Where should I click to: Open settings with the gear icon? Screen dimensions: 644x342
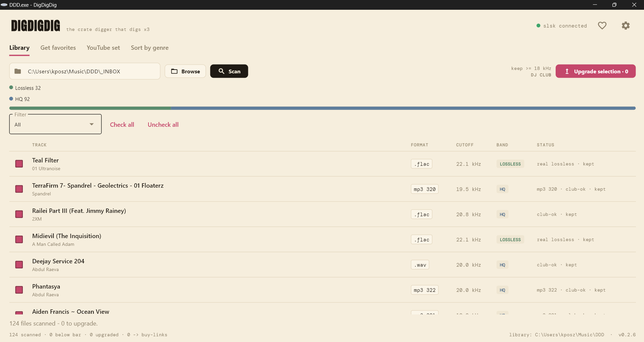point(626,26)
